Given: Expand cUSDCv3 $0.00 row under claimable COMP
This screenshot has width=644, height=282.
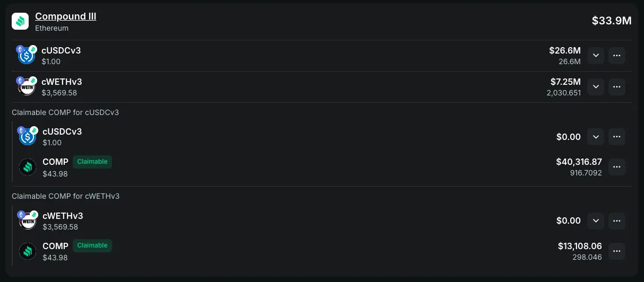Looking at the screenshot, I should pyautogui.click(x=596, y=137).
